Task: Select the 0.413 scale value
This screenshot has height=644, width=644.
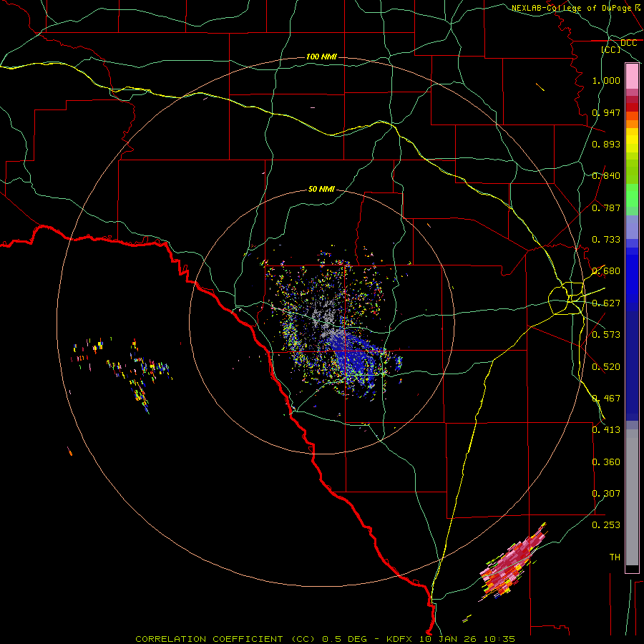Action: pyautogui.click(x=606, y=430)
